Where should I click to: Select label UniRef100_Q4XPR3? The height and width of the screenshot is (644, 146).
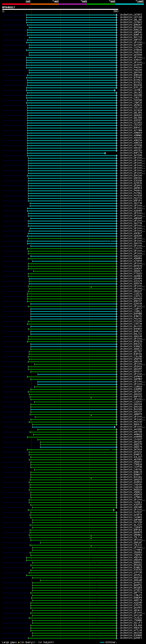point(131,607)
